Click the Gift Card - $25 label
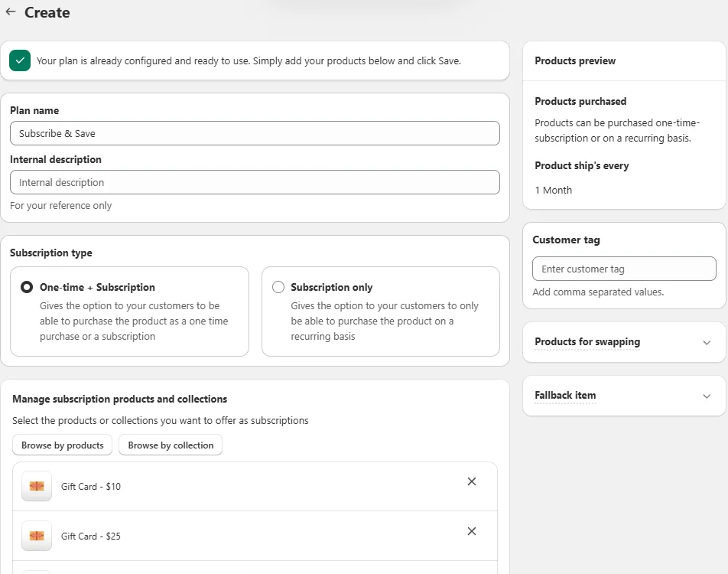This screenshot has height=574, width=728. click(91, 536)
